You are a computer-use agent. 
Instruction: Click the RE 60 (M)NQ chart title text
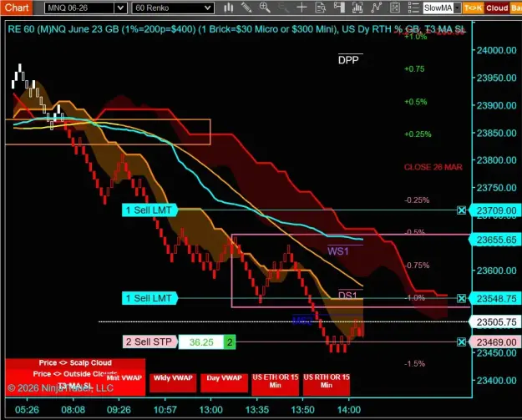click(x=236, y=29)
